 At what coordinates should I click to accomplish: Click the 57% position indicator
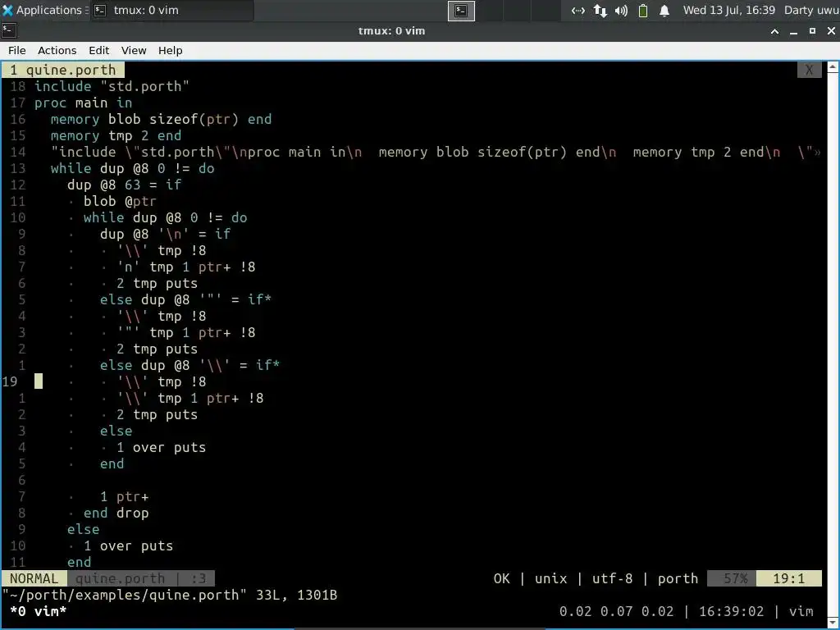point(732,578)
